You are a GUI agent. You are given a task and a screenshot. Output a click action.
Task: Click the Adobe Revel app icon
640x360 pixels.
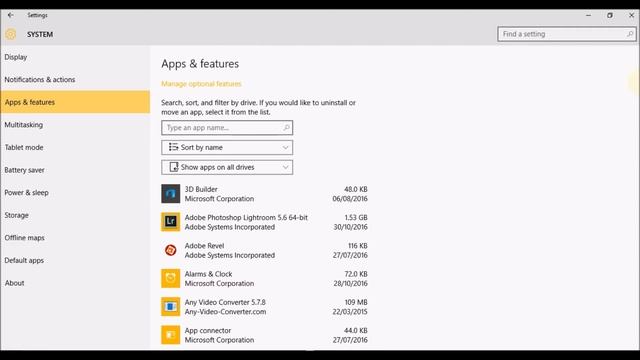pyautogui.click(x=171, y=250)
